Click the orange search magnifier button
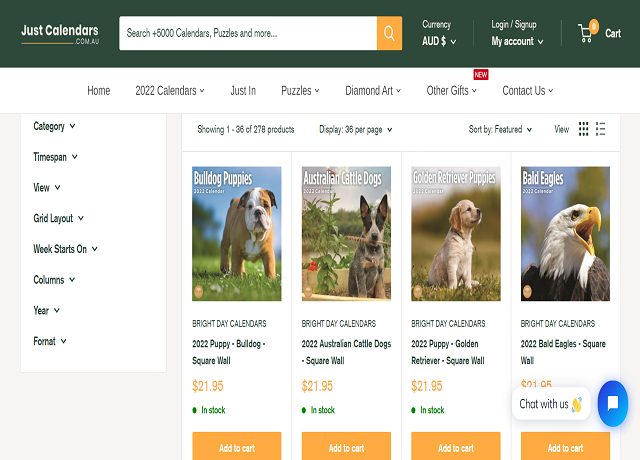This screenshot has width=640, height=460. [x=389, y=33]
